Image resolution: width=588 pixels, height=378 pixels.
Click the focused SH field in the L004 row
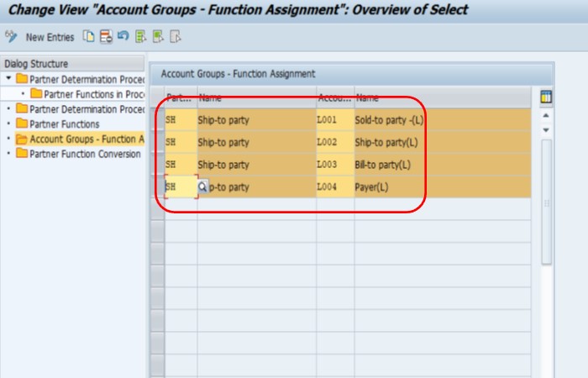(x=181, y=186)
